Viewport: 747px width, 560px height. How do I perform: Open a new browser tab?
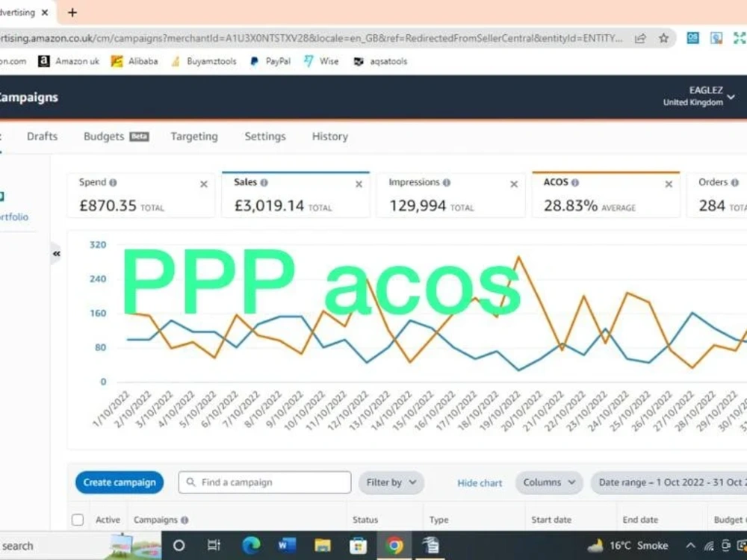click(72, 13)
